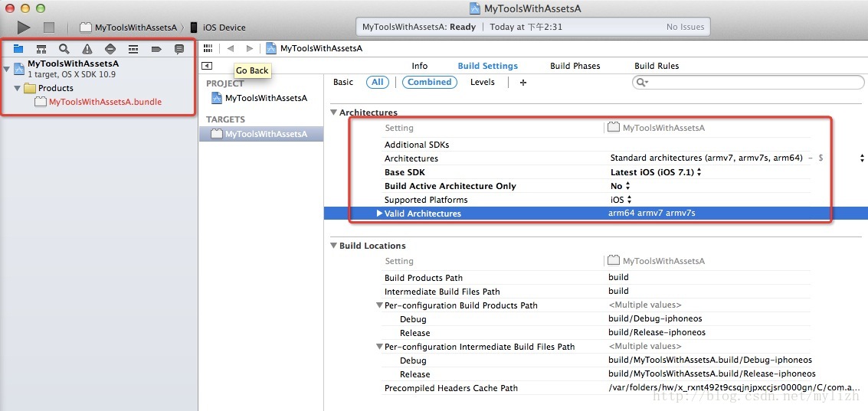Click the Additional SDKs setting row

pos(598,145)
